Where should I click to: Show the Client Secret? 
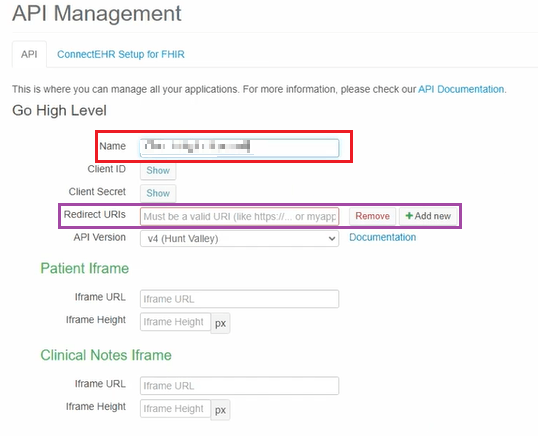[158, 193]
